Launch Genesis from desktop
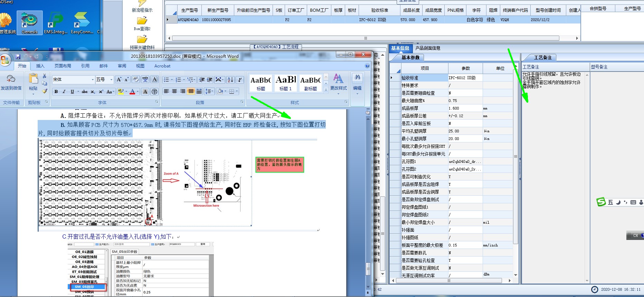 [29, 23]
